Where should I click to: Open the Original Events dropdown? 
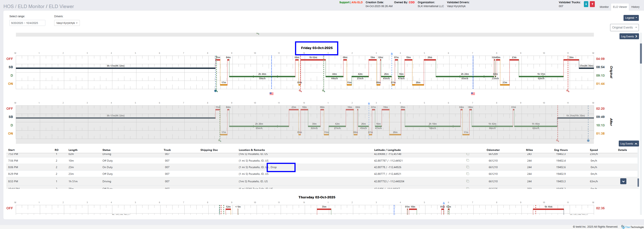pyautogui.click(x=624, y=28)
